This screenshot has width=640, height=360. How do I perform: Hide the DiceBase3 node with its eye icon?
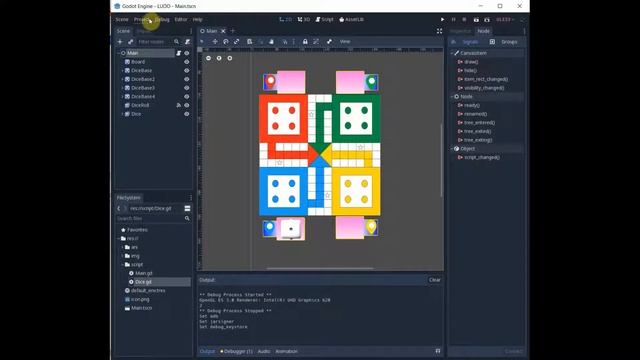point(187,88)
